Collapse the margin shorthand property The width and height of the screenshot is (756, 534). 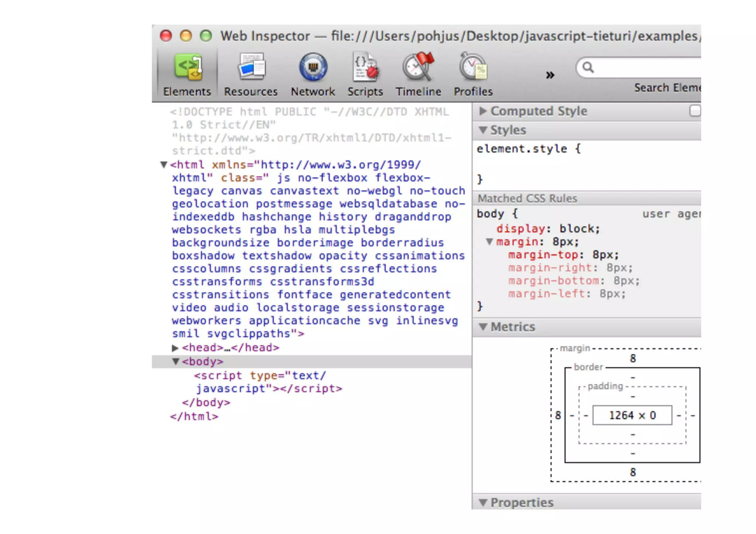(x=489, y=242)
